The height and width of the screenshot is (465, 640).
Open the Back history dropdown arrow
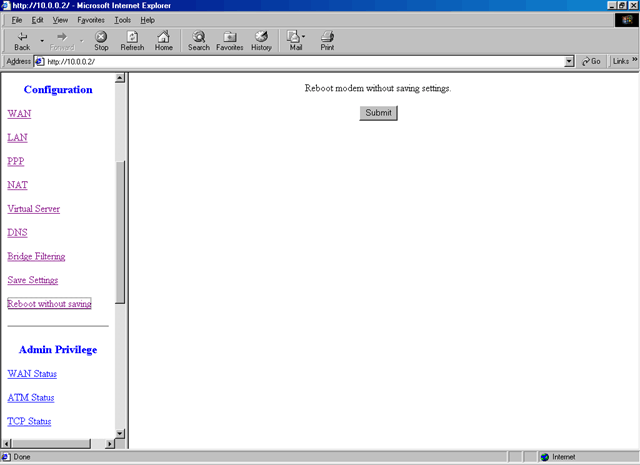pyautogui.click(x=42, y=41)
